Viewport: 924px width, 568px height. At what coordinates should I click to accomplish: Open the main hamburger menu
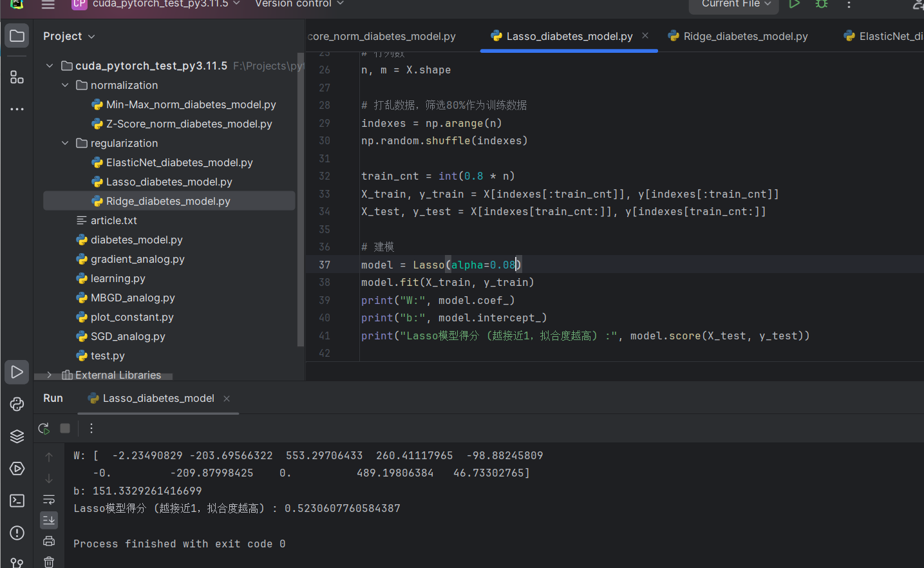[48, 5]
